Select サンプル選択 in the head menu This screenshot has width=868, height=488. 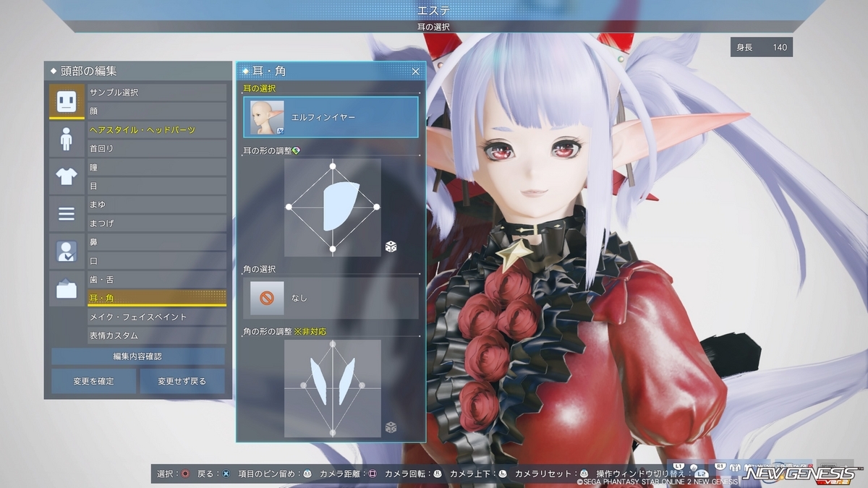[157, 93]
